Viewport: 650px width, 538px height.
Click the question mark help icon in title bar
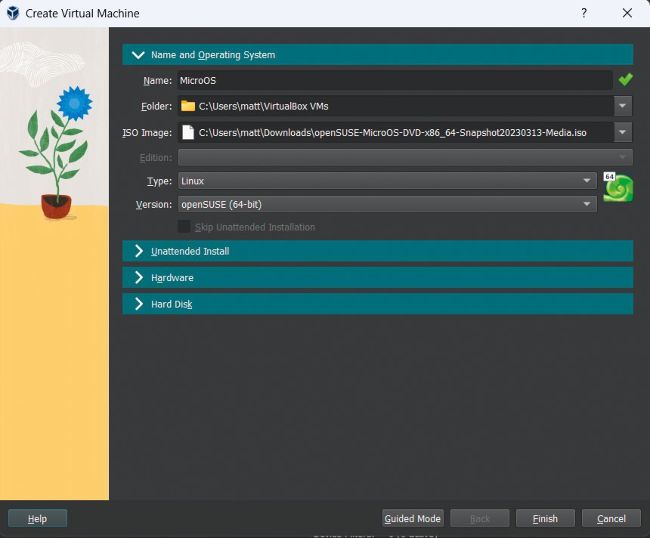584,13
